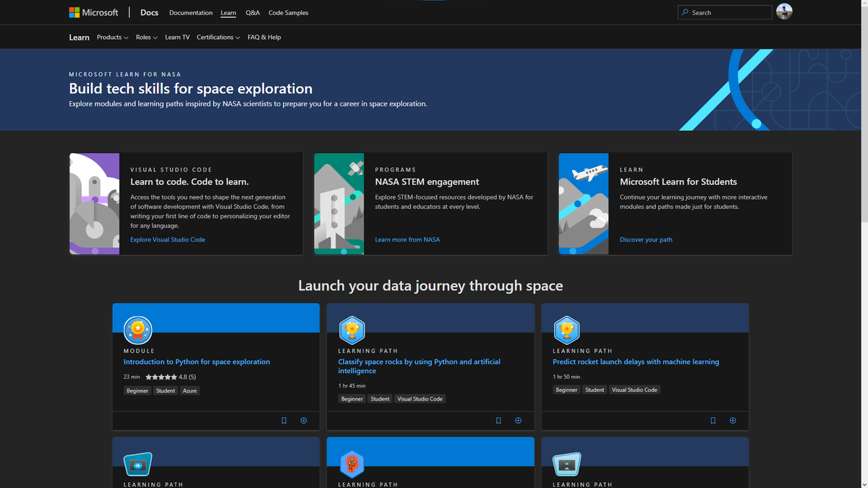Expand the Certifications dropdown menu

click(x=218, y=37)
